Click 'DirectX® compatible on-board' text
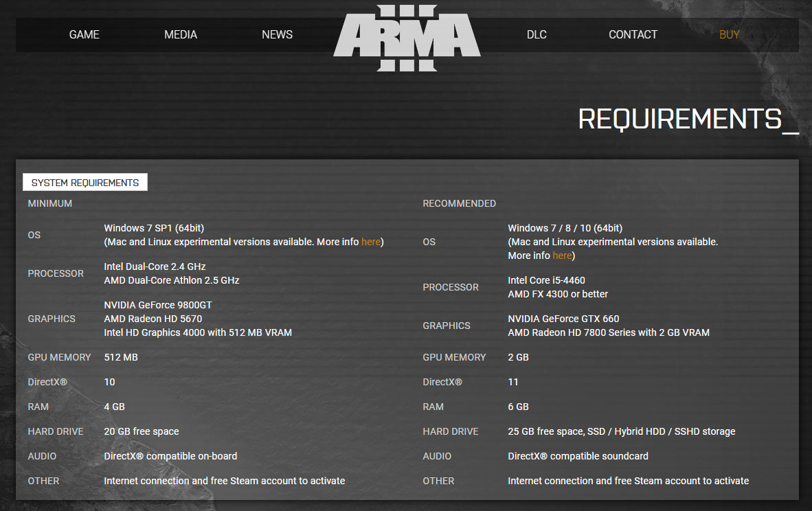This screenshot has width=812, height=511. point(170,456)
